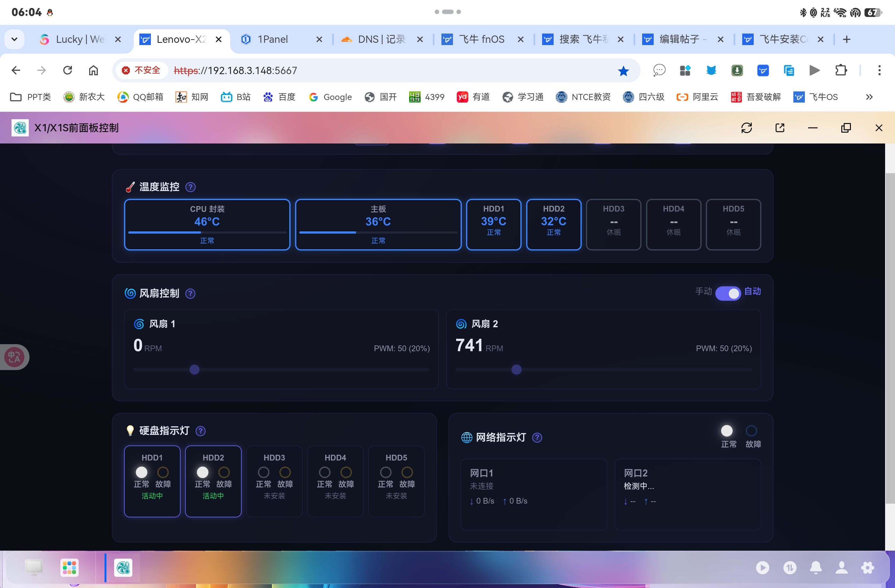Open the browser extensions puzzle icon
895x588 pixels.
coord(841,70)
